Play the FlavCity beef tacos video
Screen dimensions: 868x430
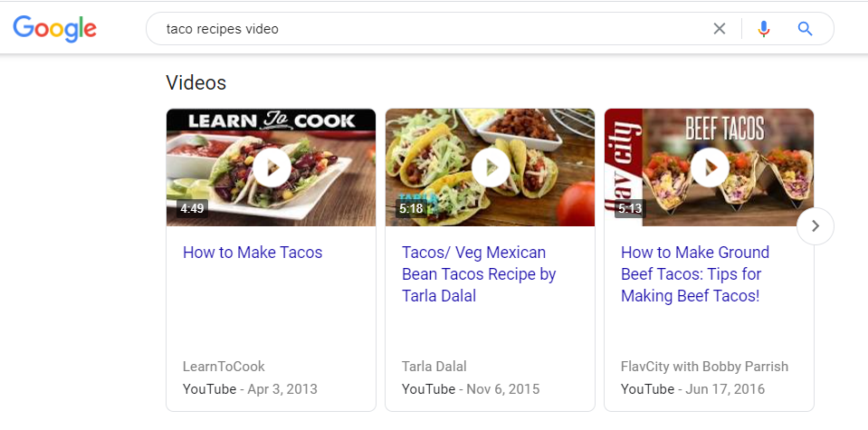click(x=709, y=167)
